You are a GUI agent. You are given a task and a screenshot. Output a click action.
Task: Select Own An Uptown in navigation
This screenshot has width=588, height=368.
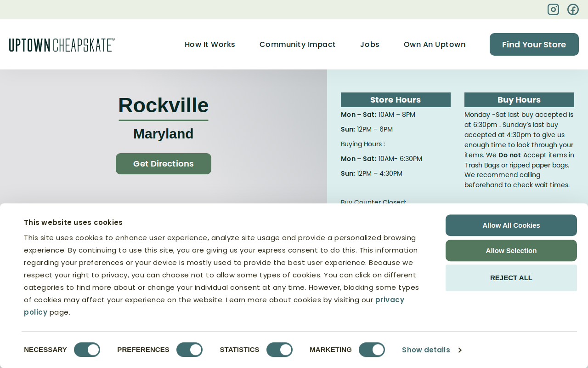coord(435,44)
